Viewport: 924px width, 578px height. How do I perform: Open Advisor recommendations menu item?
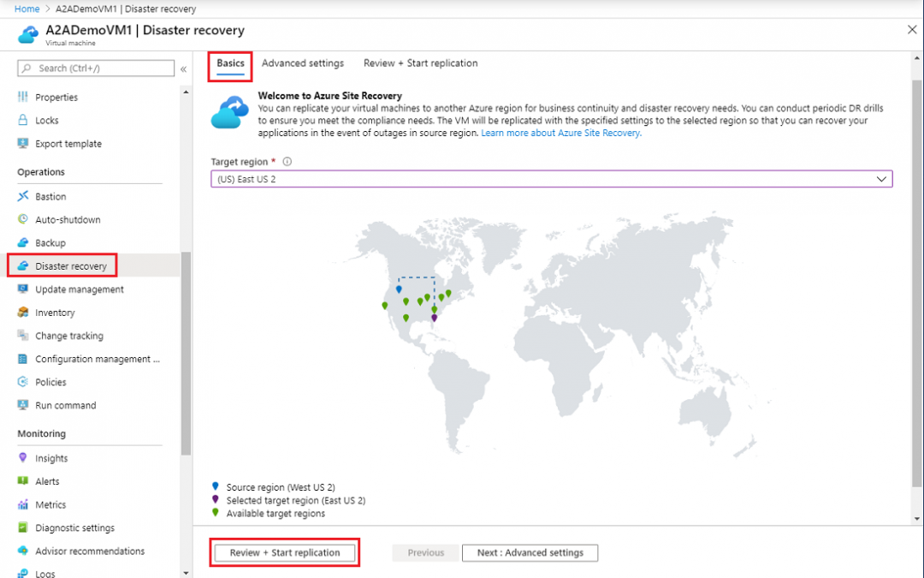point(90,551)
